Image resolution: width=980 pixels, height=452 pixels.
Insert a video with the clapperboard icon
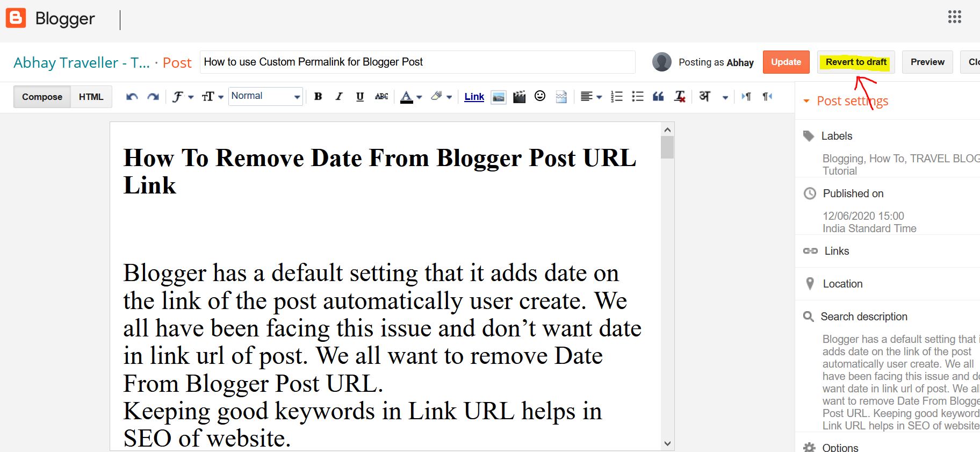(x=519, y=97)
